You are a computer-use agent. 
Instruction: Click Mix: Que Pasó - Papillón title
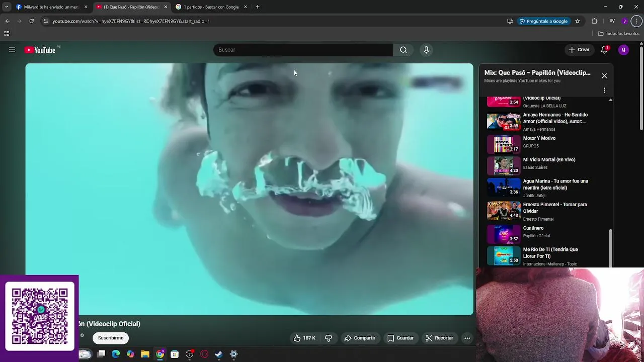click(x=537, y=73)
